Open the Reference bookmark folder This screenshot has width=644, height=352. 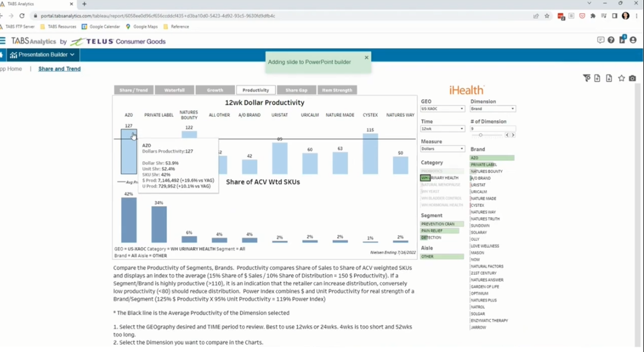click(176, 27)
